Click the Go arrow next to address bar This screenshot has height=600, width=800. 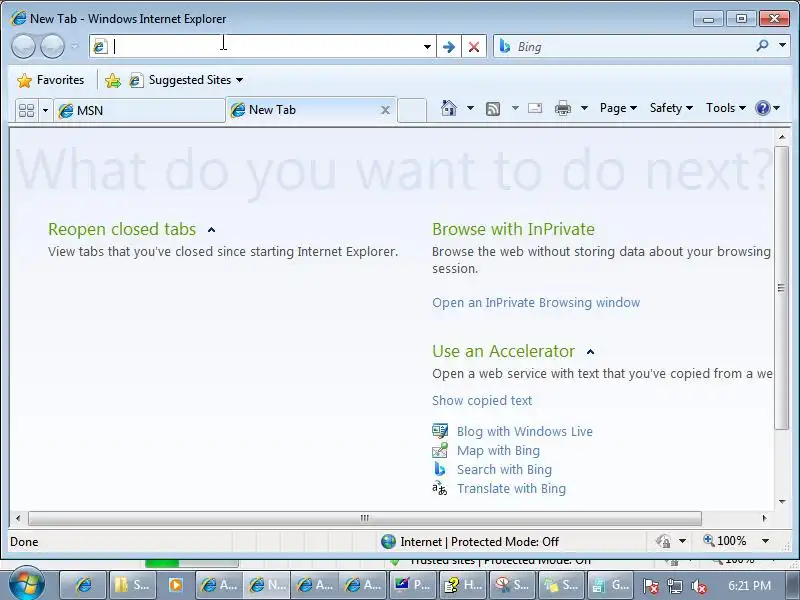[448, 47]
